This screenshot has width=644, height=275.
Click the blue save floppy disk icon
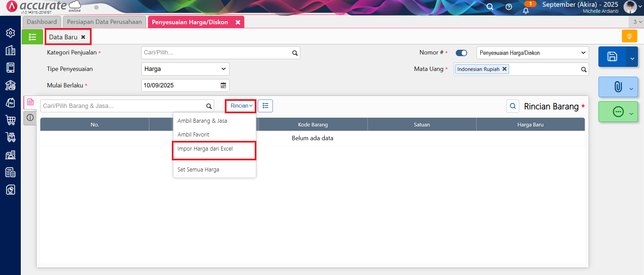click(x=612, y=56)
